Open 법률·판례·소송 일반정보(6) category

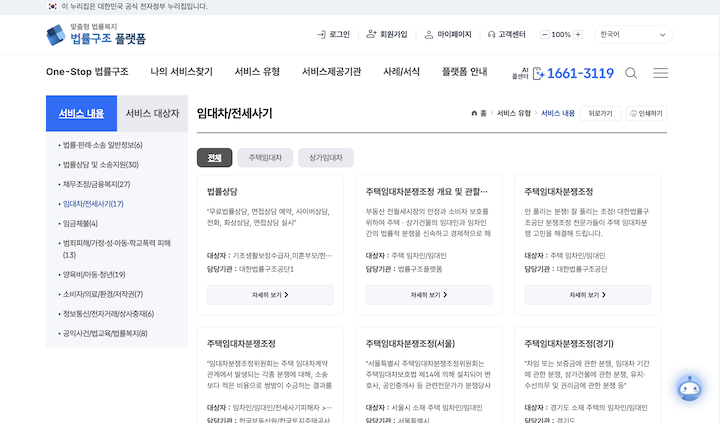(102, 145)
